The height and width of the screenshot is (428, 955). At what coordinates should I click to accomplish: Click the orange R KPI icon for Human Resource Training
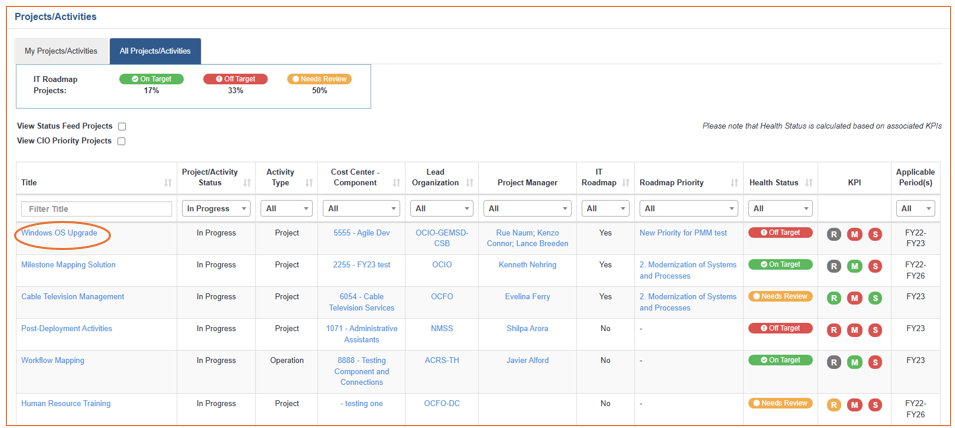coord(834,404)
